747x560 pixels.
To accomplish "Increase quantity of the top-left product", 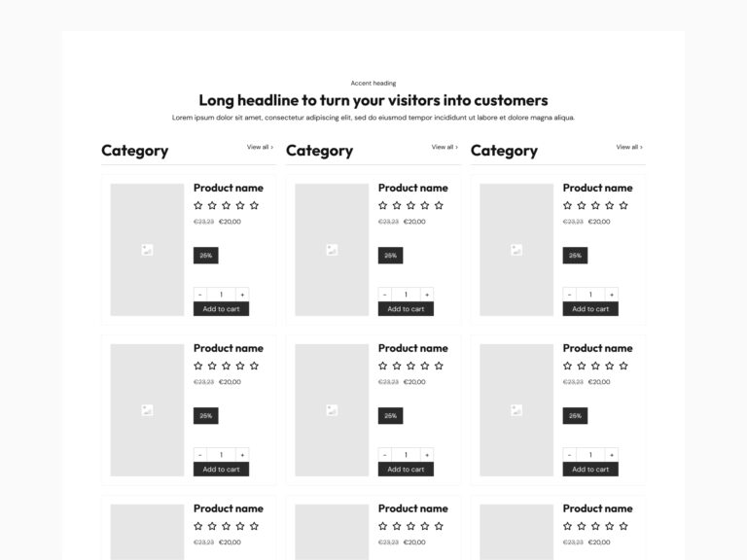I will pyautogui.click(x=242, y=294).
